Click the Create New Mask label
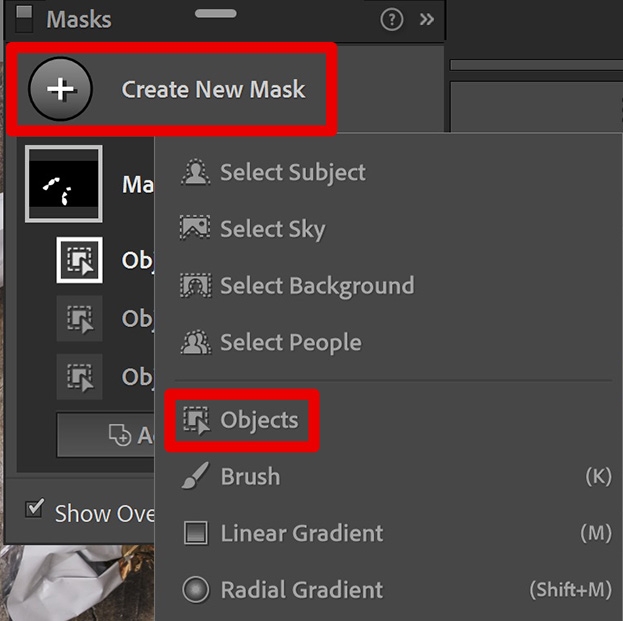 [213, 89]
